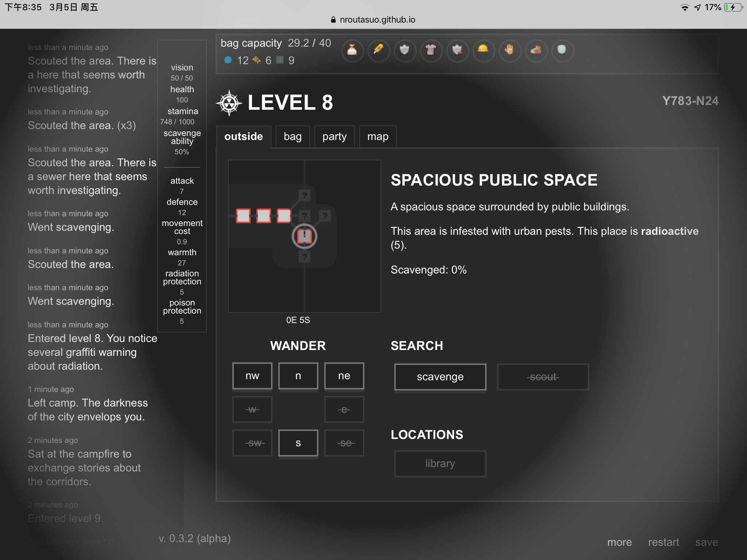Click the disabled sw direction button
The height and width of the screenshot is (560, 747).
coord(252,443)
